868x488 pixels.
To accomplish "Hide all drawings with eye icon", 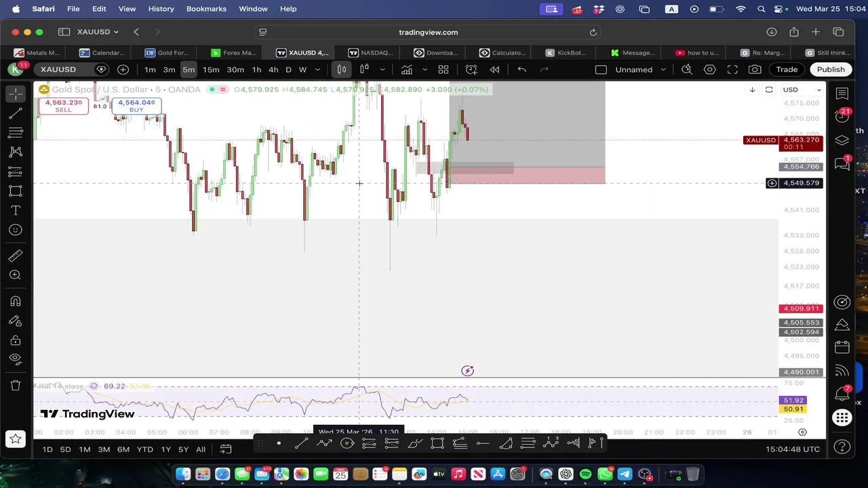I will (x=16, y=359).
